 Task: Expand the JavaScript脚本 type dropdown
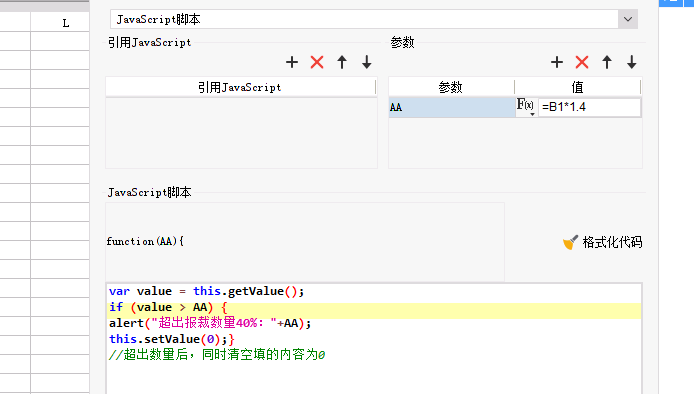tap(628, 19)
